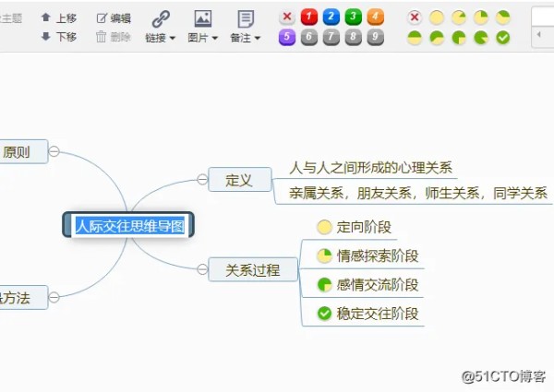The width and height of the screenshot is (554, 392).
Task: Select the 定向阶段 subtopic
Action: coord(364,227)
